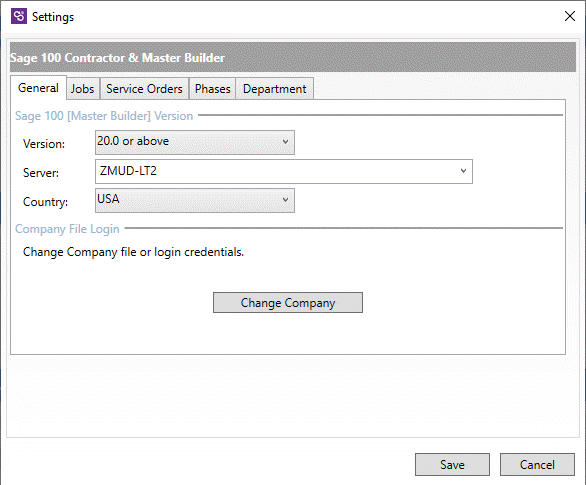Click the Server: label
586x485 pixels.
click(x=41, y=173)
